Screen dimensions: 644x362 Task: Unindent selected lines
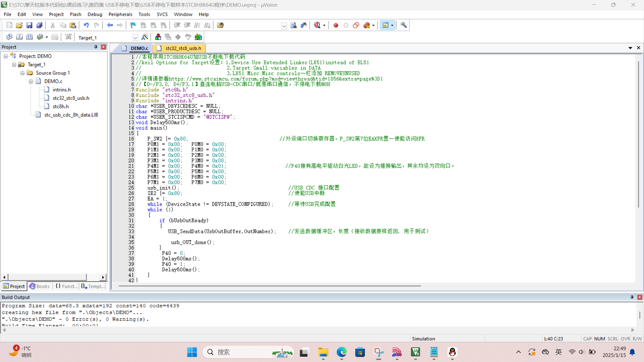pyautogui.click(x=187, y=25)
